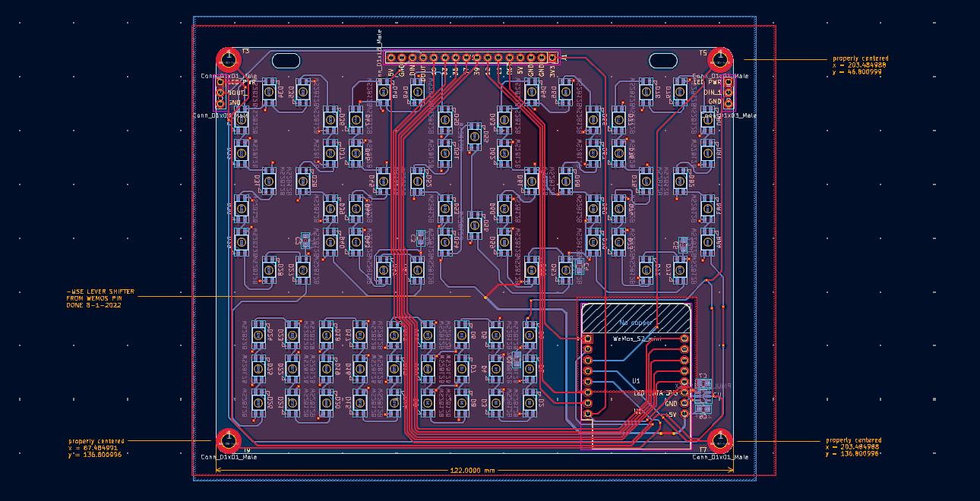Select the LED PWR pad on right connector

coord(729,82)
